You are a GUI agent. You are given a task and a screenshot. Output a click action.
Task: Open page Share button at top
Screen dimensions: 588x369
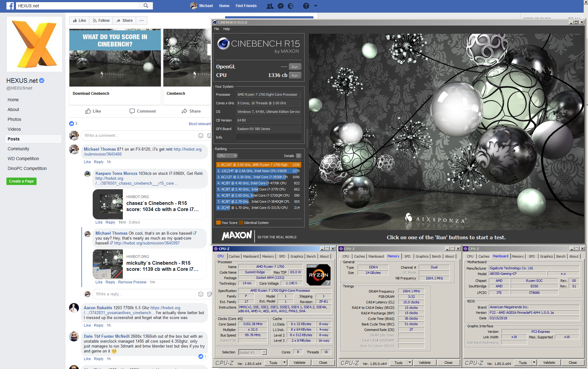(124, 21)
